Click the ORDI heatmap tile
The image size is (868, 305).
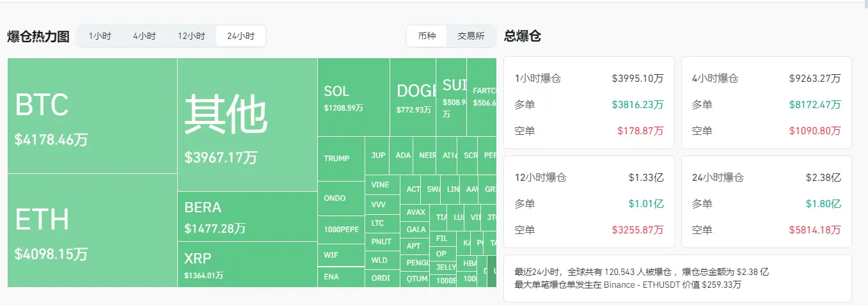(383, 278)
